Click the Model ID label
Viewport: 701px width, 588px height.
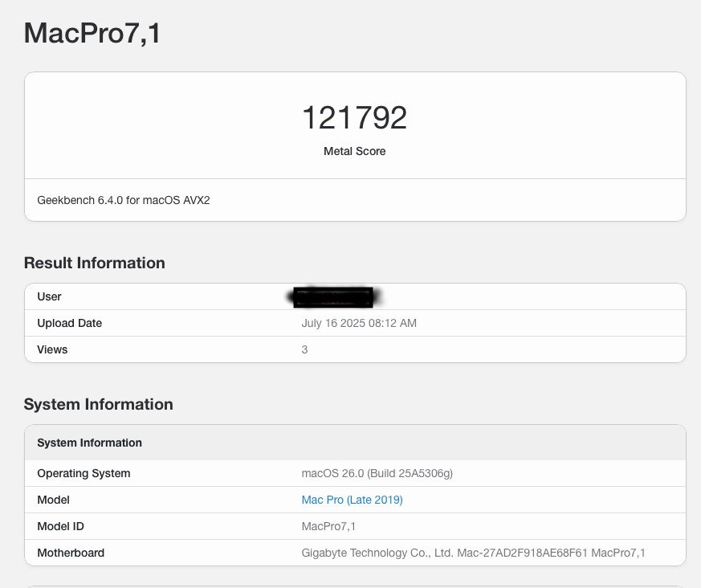coord(60,526)
